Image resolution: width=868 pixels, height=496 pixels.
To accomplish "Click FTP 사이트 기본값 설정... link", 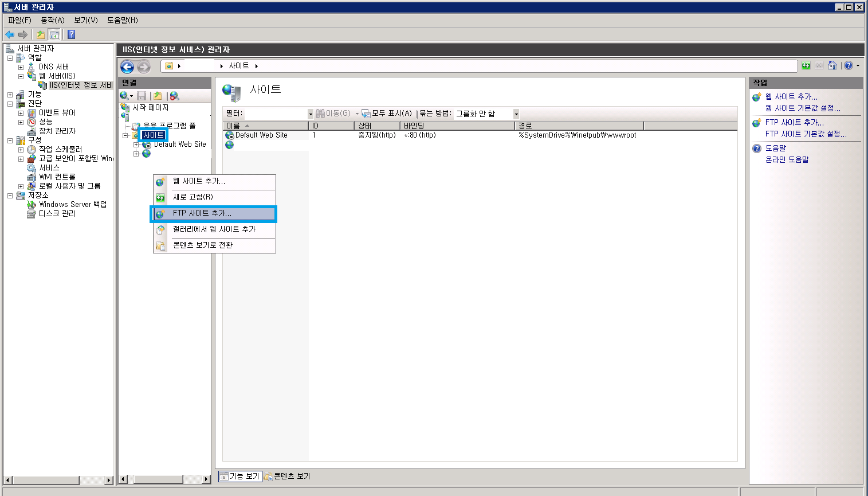I will click(x=806, y=134).
